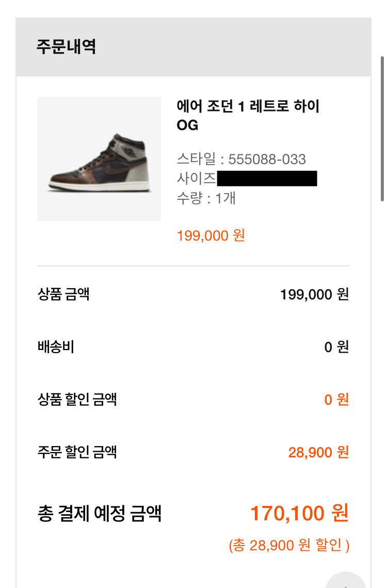The image size is (387, 588).
Task: Click the (총 28,900 원 할인) note
Action: pos(289,546)
